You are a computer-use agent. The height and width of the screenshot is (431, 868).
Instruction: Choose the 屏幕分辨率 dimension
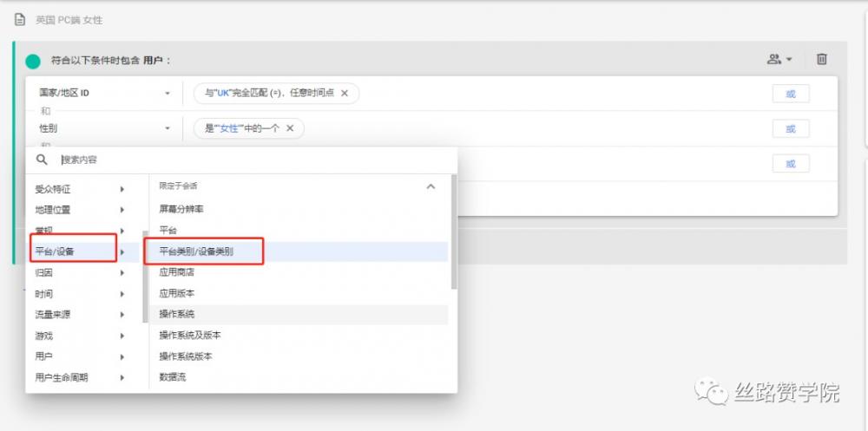tap(299, 209)
